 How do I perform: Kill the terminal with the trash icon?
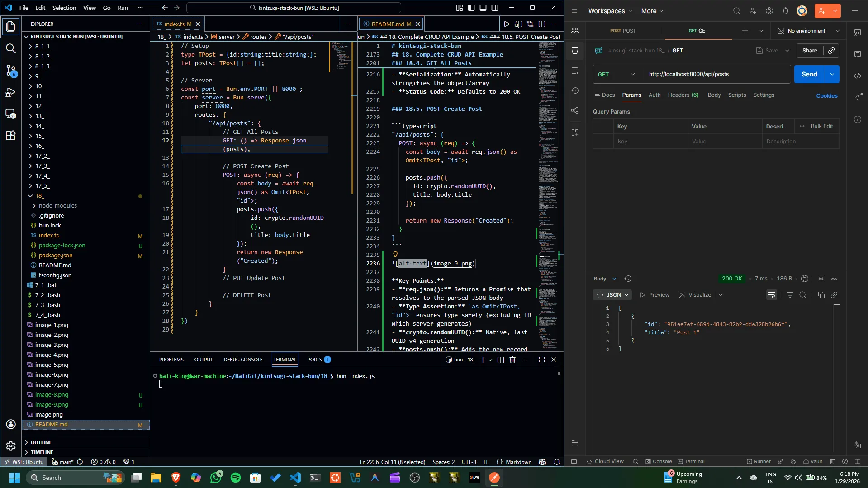[x=512, y=360]
